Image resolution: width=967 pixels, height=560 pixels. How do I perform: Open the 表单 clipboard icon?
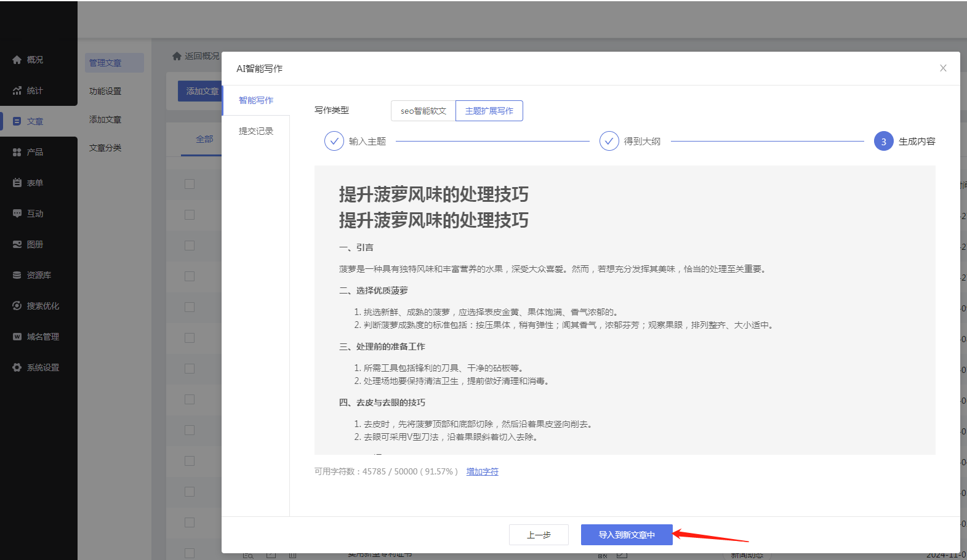point(17,183)
